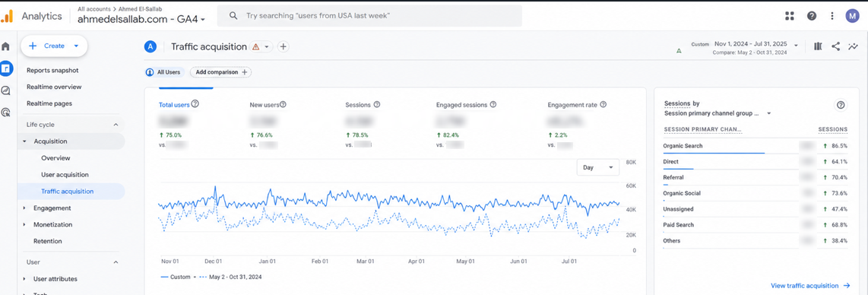Click the plus circle beside report title
868x295 pixels.
[283, 47]
